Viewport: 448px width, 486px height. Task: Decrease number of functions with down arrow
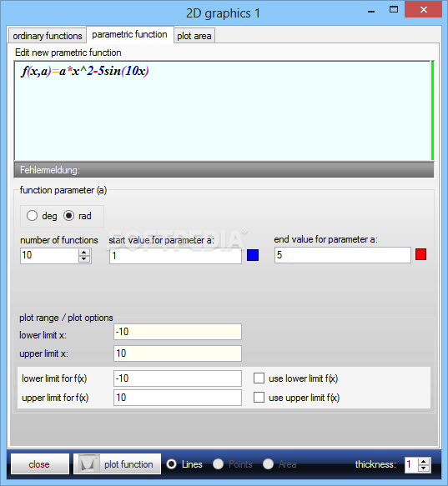[x=84, y=259]
